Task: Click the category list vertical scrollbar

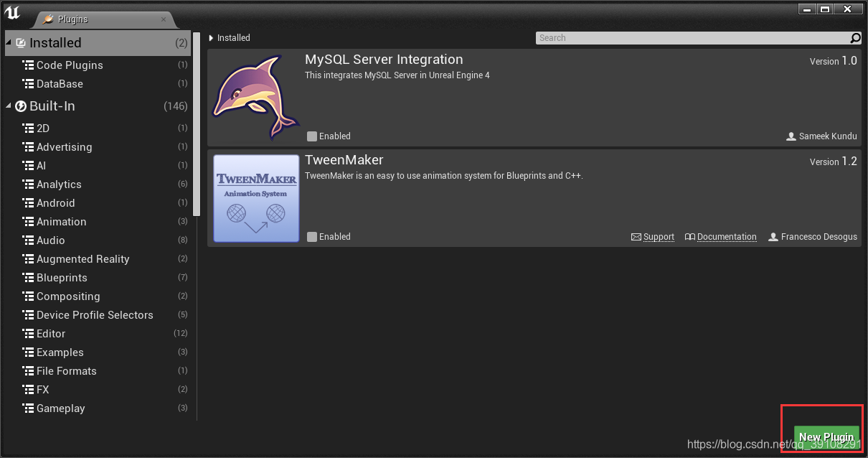Action: coord(197,123)
